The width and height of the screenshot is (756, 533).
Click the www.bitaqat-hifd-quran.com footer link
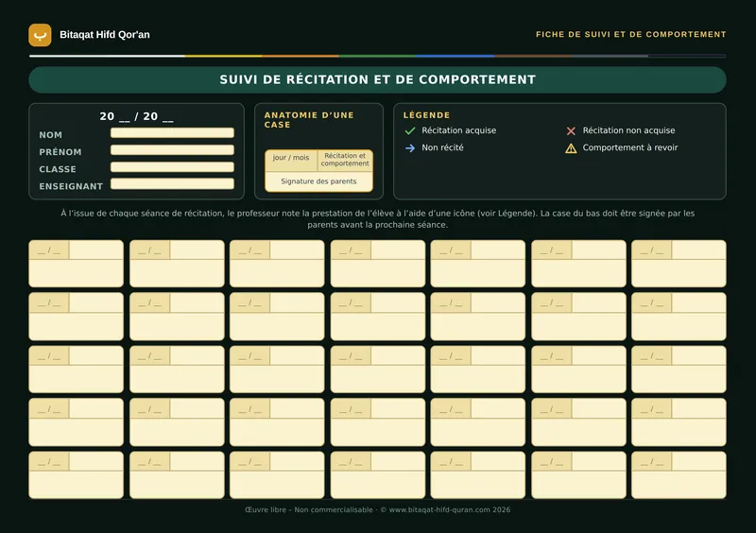tap(439, 510)
